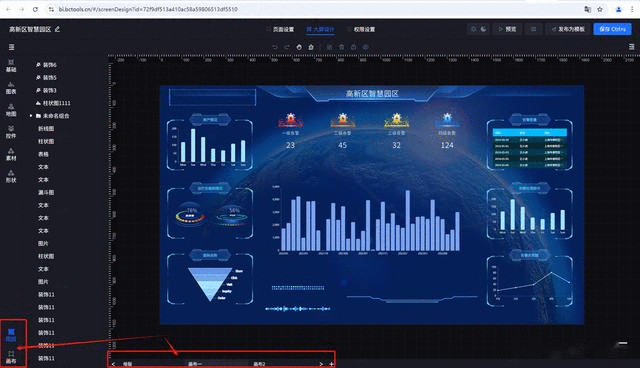The width and height of the screenshot is (640, 368).
Task: Open the 基础 components category
Action: [x=11, y=66]
